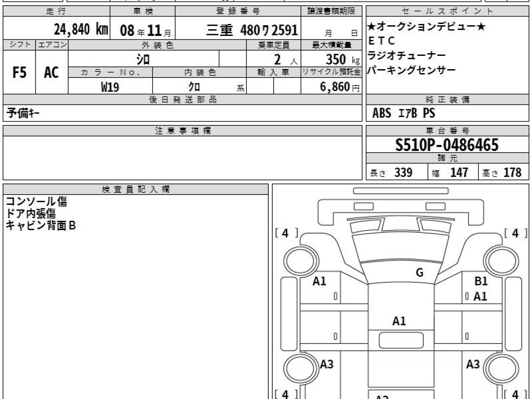Click the 外装色 header

(157, 45)
